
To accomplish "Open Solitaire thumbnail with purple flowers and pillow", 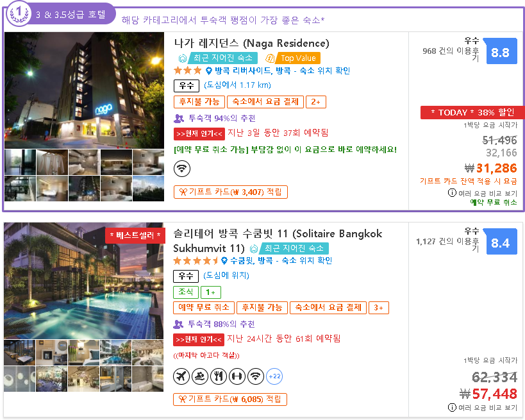I will pos(84,353).
